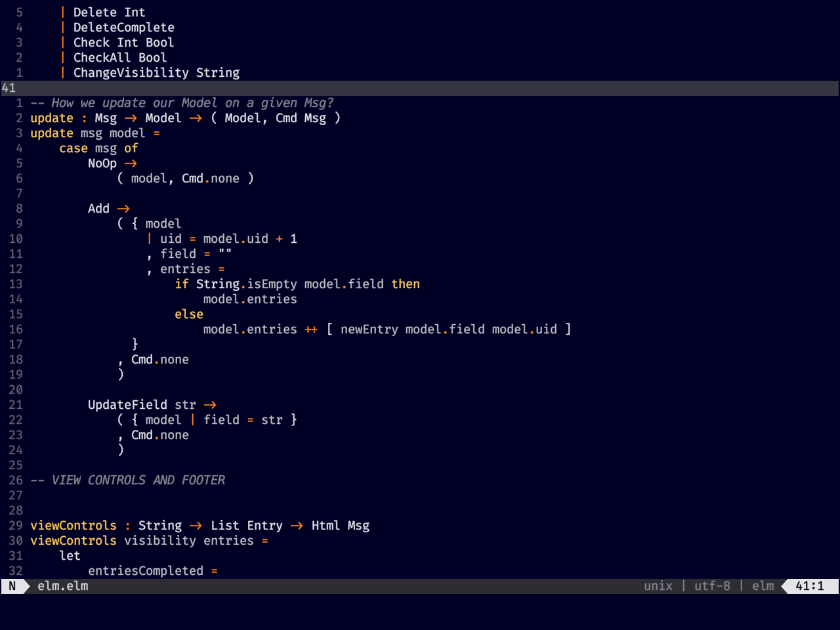The image size is (840, 630).
Task: Click '{ model | field = str }' expression
Action: click(x=215, y=420)
